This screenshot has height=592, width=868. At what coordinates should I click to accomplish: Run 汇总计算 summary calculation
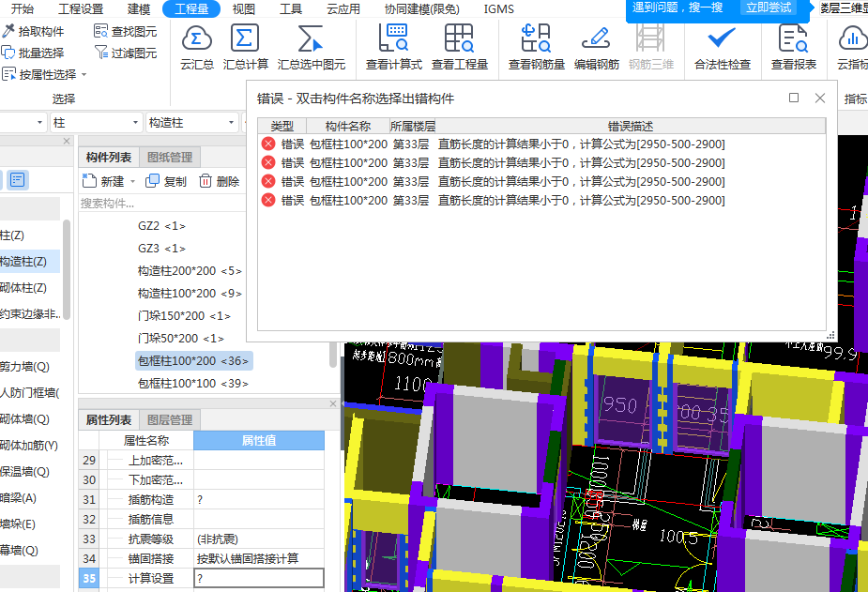pyautogui.click(x=245, y=47)
